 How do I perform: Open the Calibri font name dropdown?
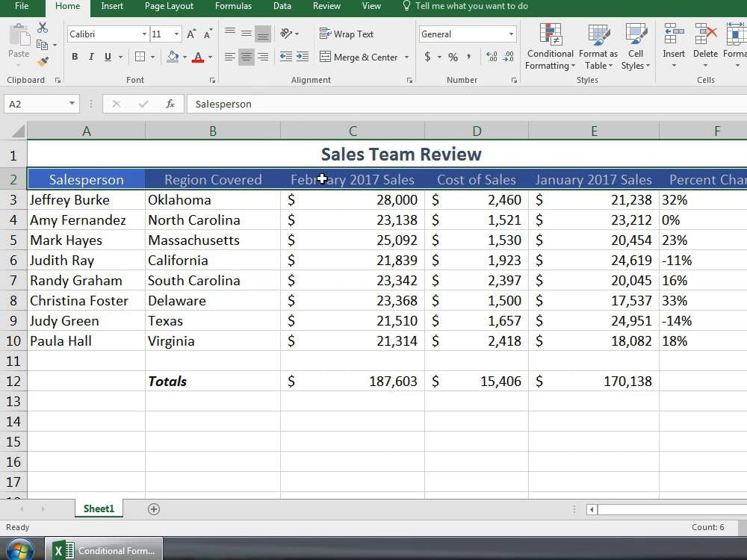[144, 34]
